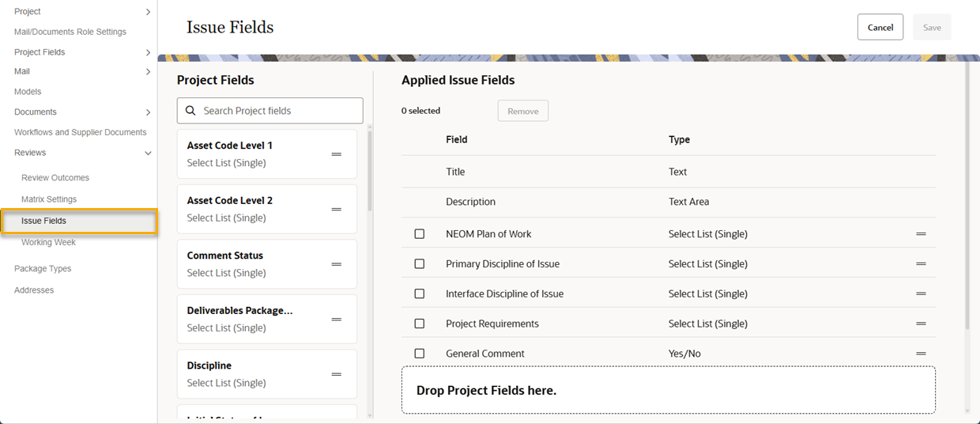Click reorder handle for Primary Discipline of Issue row
Viewport: 980px width, 424px height.
(921, 264)
